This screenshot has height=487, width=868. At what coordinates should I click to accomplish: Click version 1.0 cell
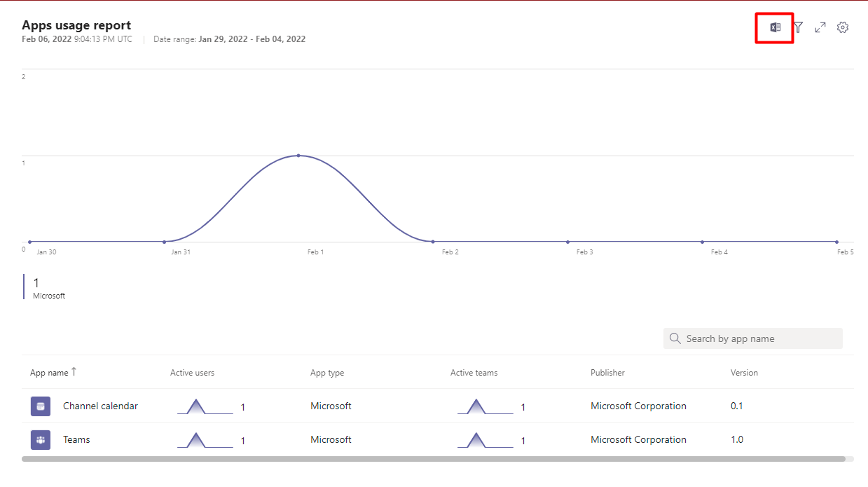(x=737, y=440)
